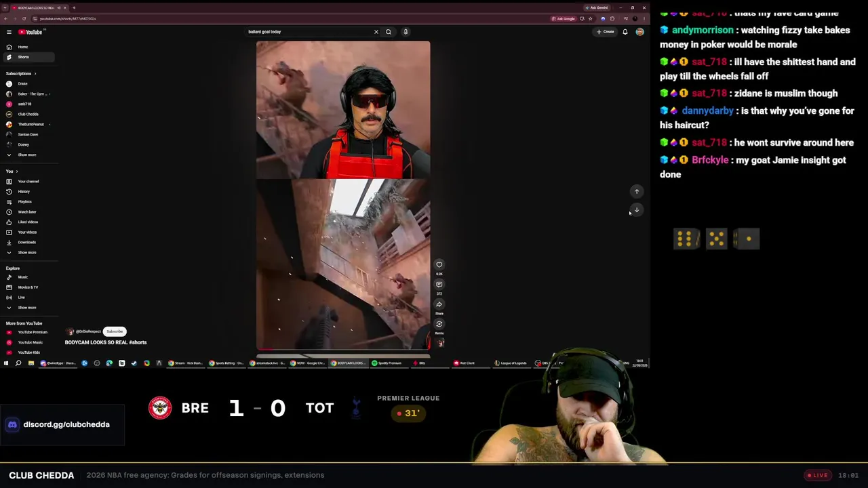Open a new browser tab
This screenshot has height=488, width=868.
pos(74,7)
